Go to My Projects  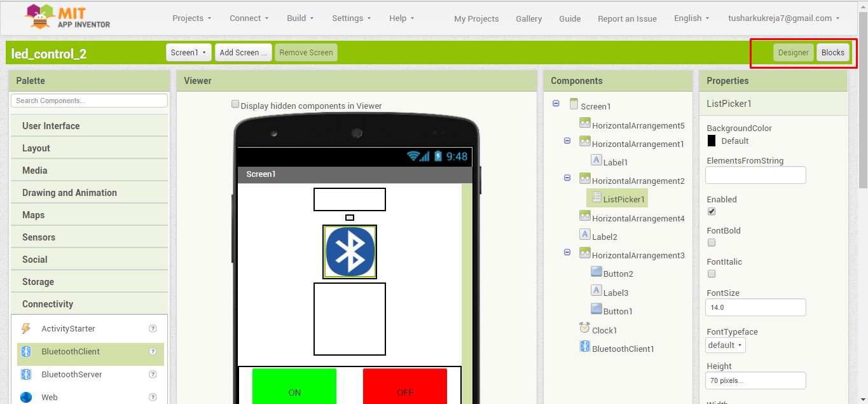tap(476, 19)
